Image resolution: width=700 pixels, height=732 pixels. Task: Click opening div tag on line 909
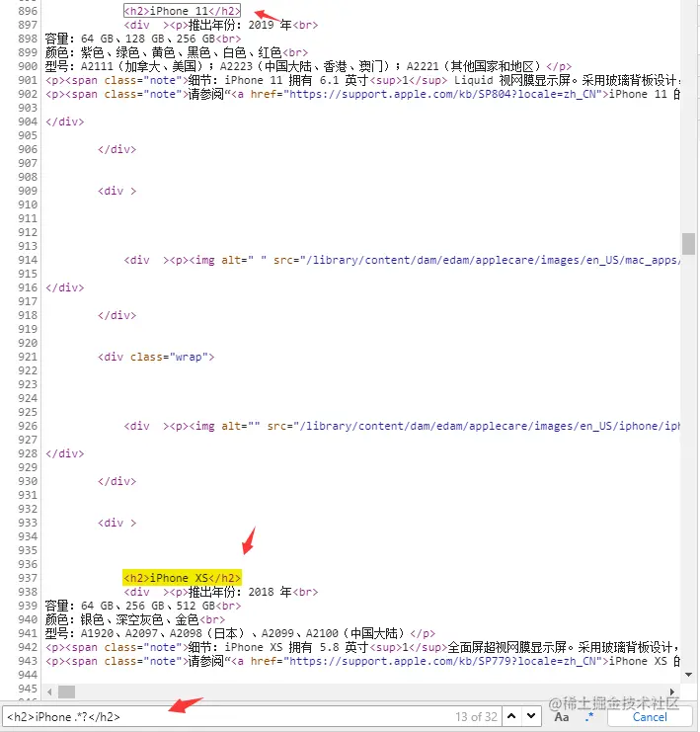(x=117, y=191)
